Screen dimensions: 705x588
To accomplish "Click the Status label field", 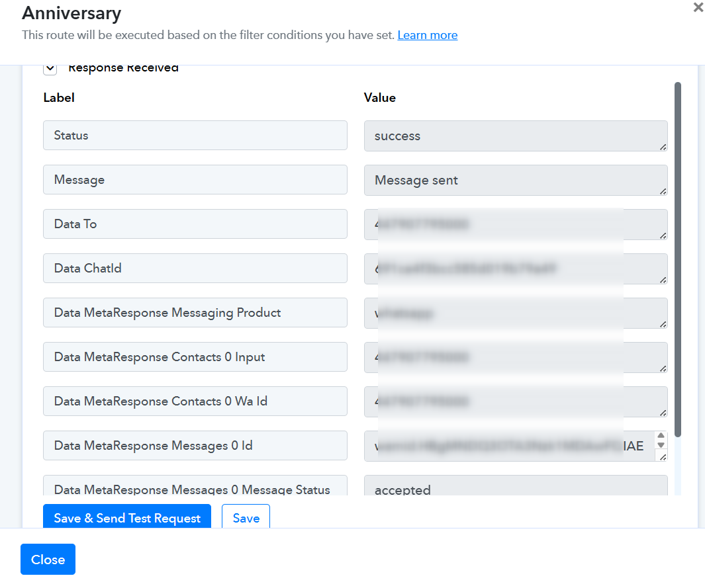I will click(x=195, y=136).
